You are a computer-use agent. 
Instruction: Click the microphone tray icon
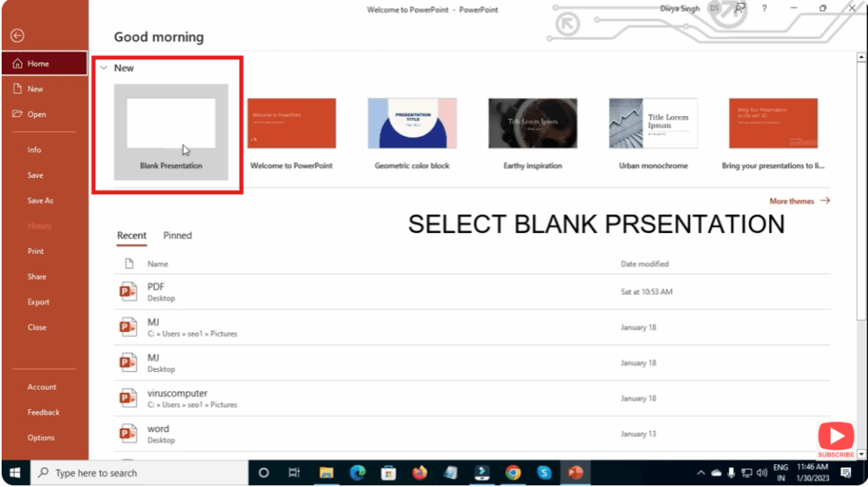732,473
